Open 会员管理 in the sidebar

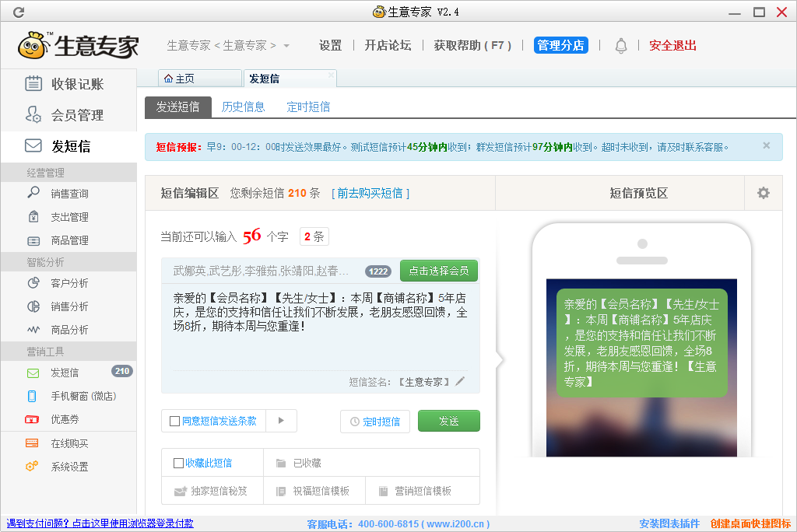click(76, 115)
